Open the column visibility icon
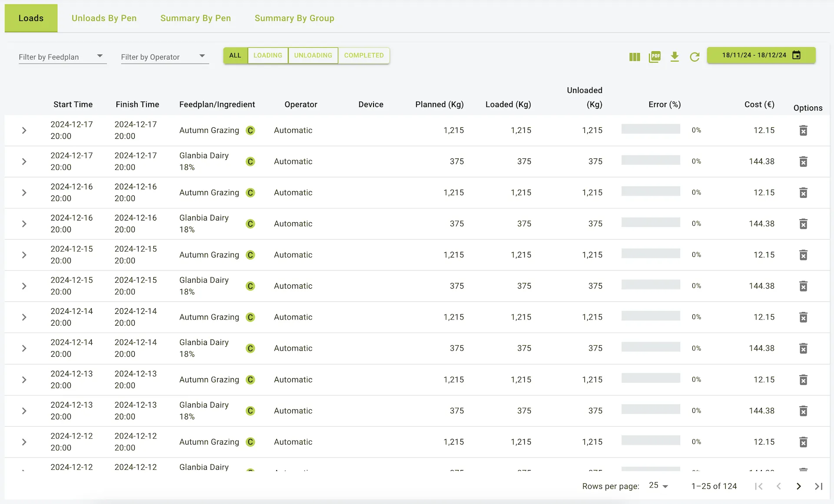Screen dimensions: 834x504 pos(635,57)
